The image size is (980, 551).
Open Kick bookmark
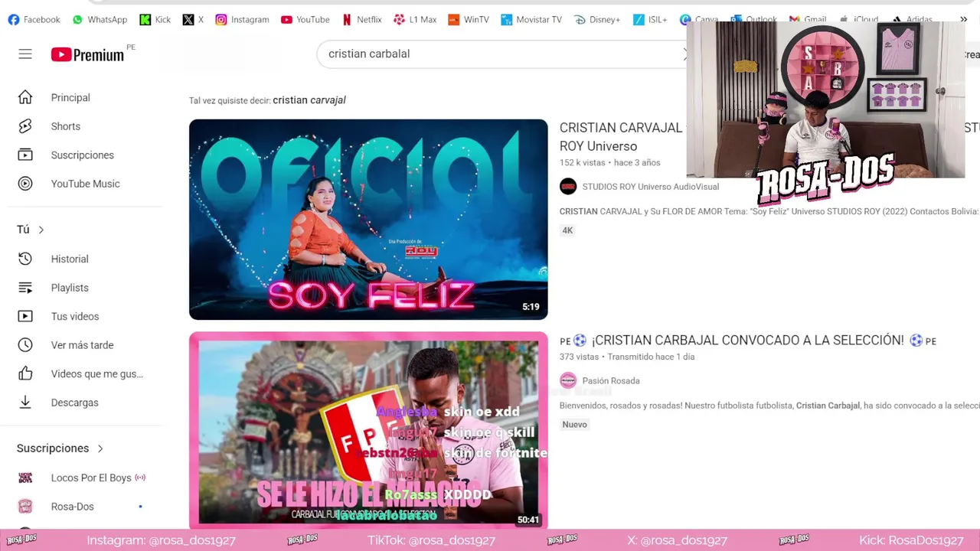155,19
